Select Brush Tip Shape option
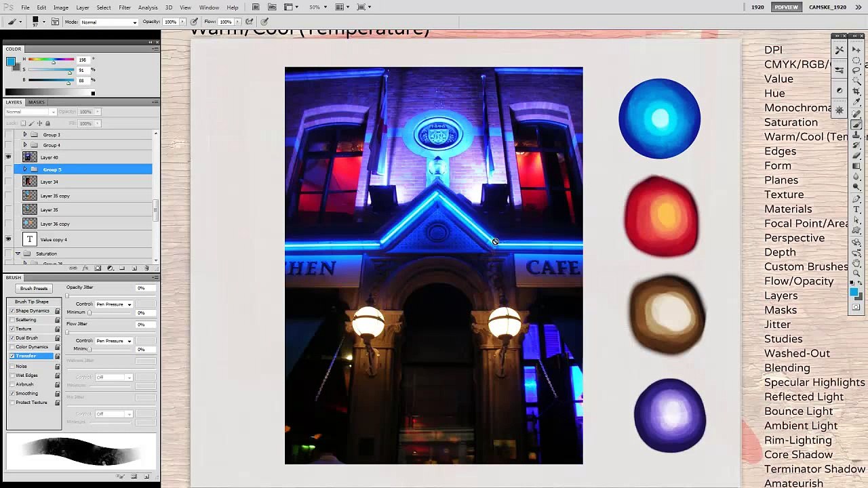The height and width of the screenshot is (488, 868). [32, 302]
